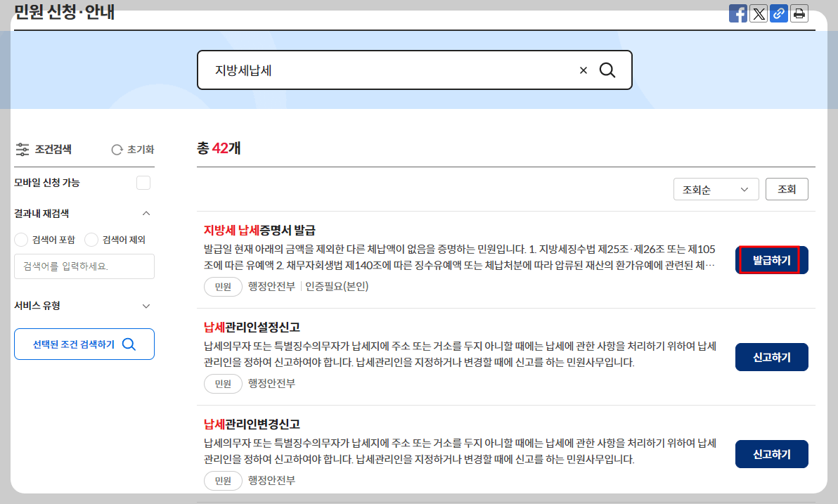
Task: Click the 초기화 reset icon
Action: [x=115, y=149]
